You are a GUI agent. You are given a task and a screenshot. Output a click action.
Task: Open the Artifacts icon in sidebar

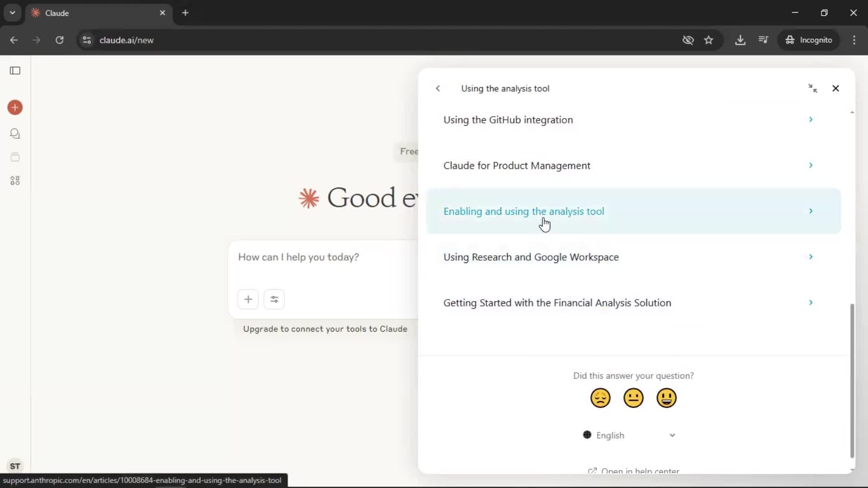15,181
